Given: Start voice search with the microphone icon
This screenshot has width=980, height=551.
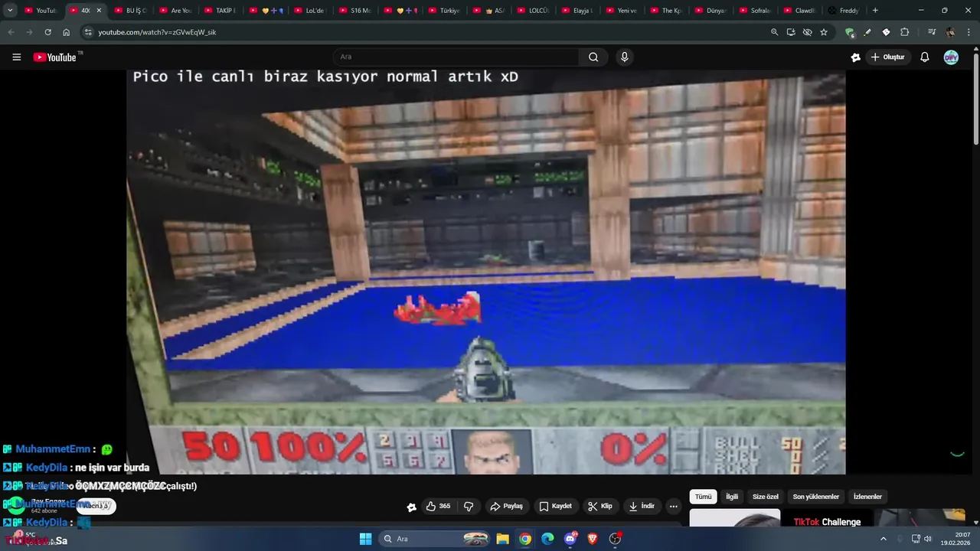Looking at the screenshot, I should click(625, 57).
